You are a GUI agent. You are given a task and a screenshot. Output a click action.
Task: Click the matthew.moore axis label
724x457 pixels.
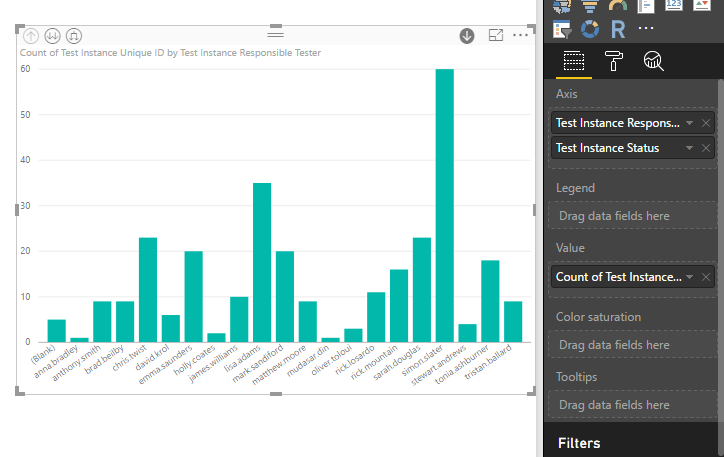(x=279, y=364)
